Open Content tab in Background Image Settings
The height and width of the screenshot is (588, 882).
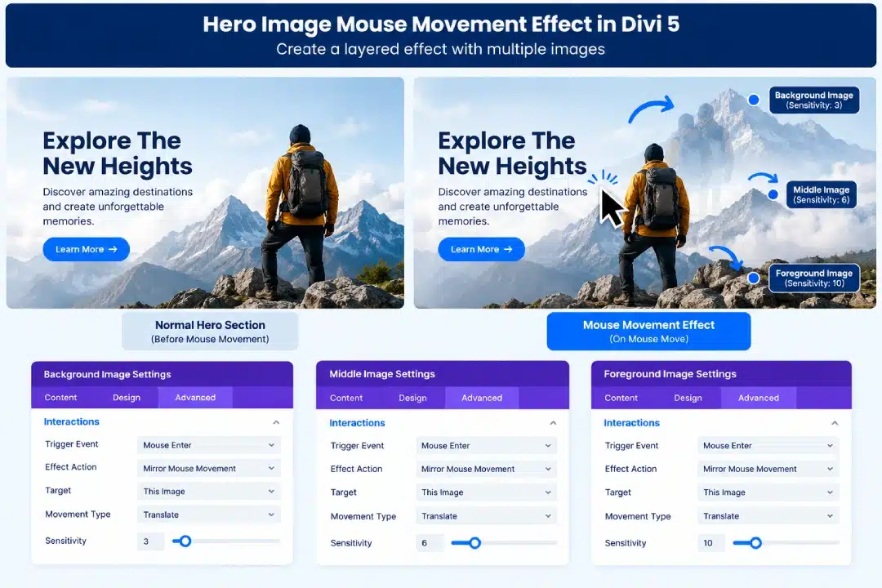coord(60,397)
